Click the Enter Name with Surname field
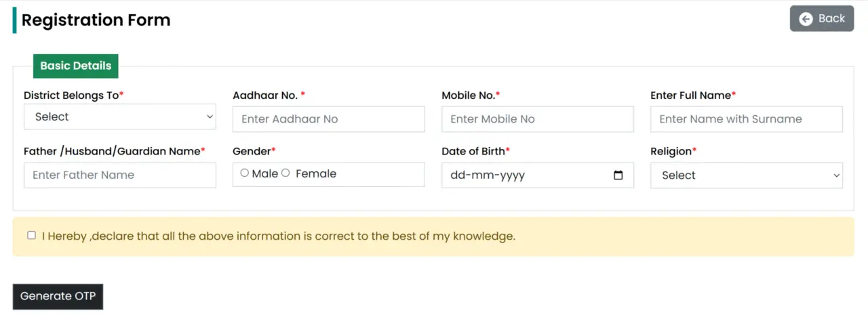The width and height of the screenshot is (868, 315). pos(747,119)
